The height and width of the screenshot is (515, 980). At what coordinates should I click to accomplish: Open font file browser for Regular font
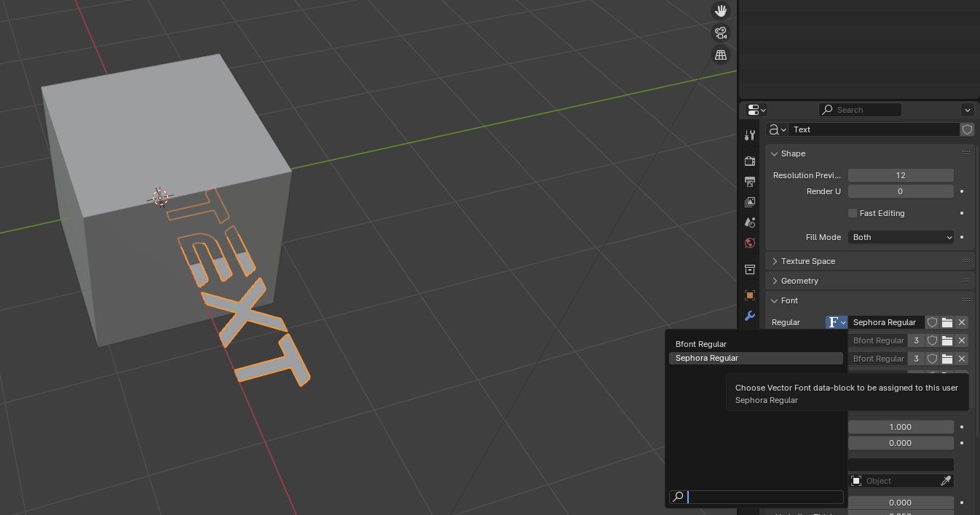click(x=947, y=322)
